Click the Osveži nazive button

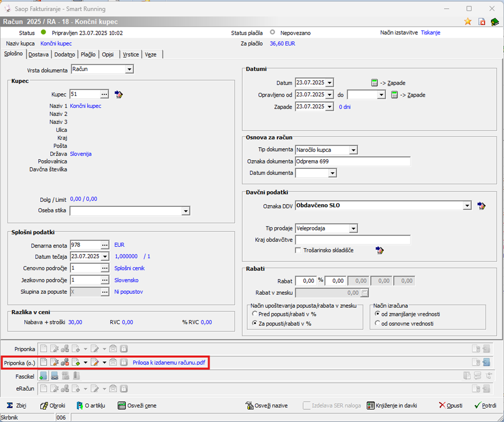266,405
